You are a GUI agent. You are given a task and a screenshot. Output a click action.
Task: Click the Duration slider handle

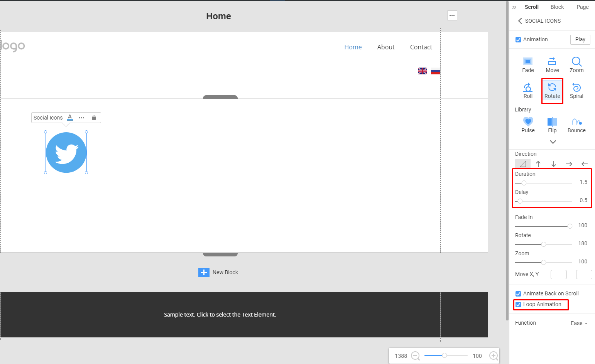point(524,183)
